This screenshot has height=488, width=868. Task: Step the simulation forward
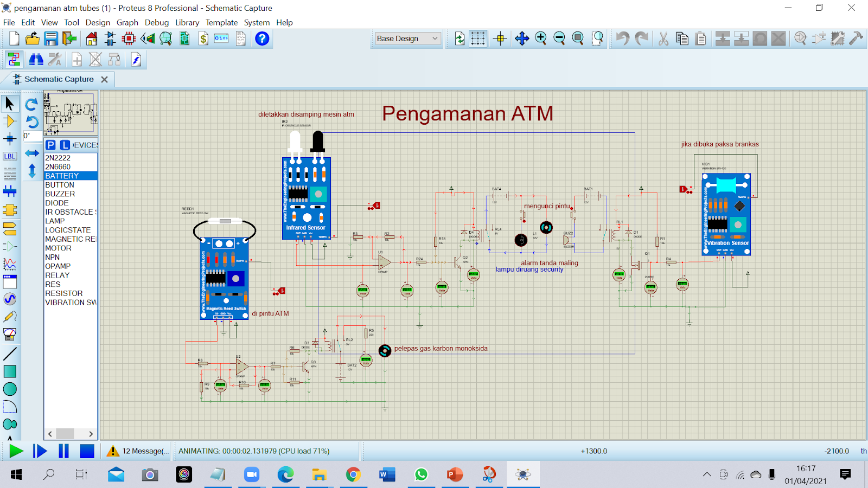tap(40, 451)
